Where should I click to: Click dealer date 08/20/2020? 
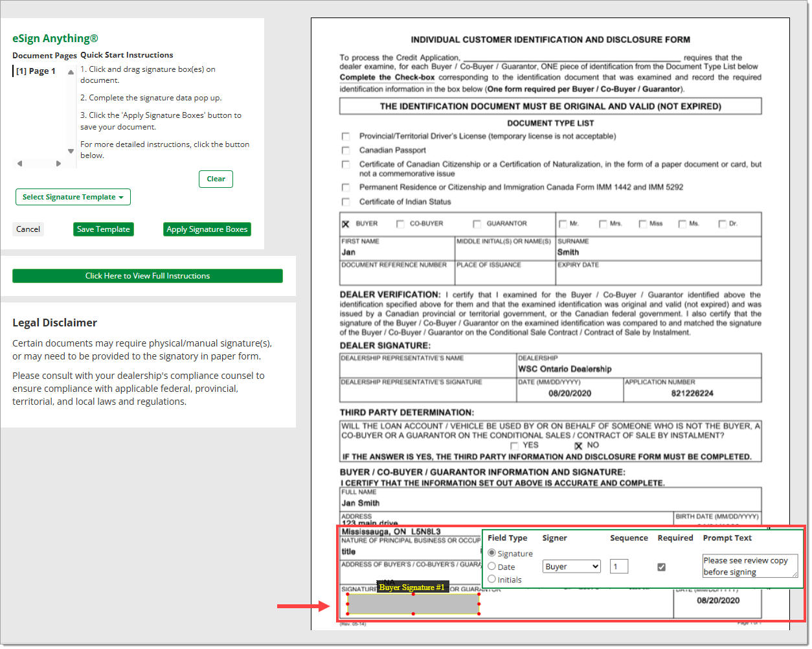[x=570, y=393]
